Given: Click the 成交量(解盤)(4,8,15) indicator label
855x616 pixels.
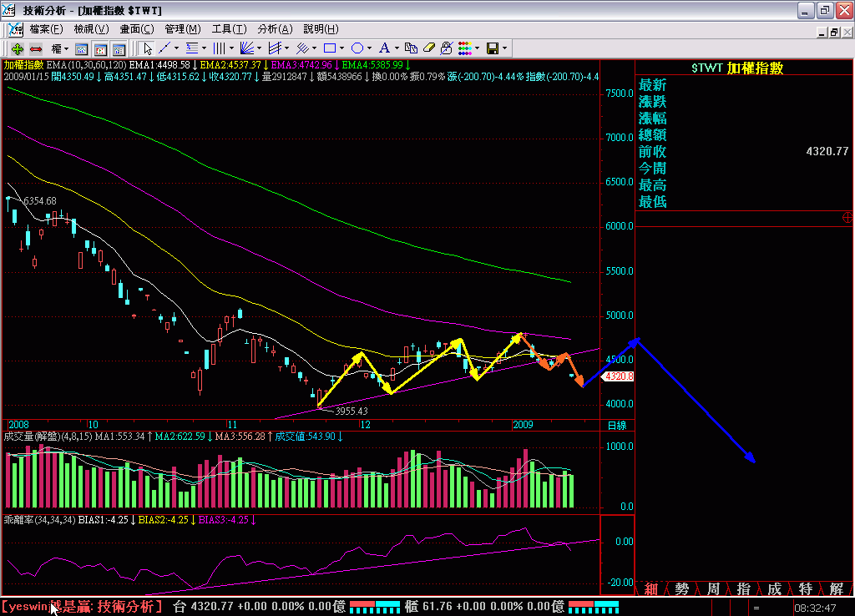Looking at the screenshot, I should (48, 436).
